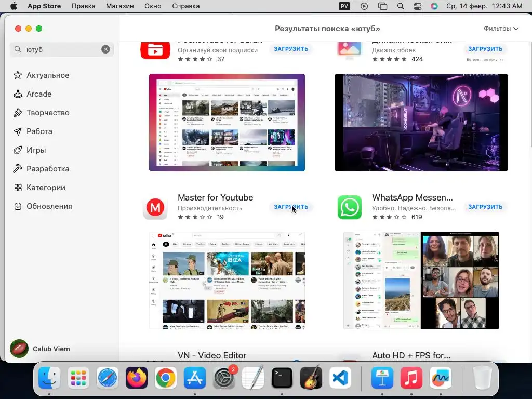Open the App Store menu
The height and width of the screenshot is (399, 532).
point(44,6)
